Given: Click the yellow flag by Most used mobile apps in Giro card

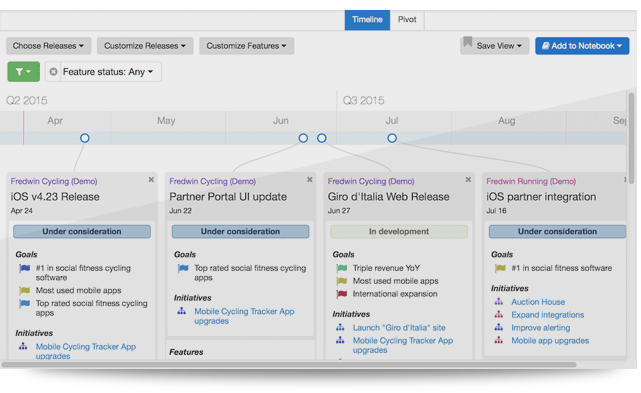Looking at the screenshot, I should coord(342,281).
